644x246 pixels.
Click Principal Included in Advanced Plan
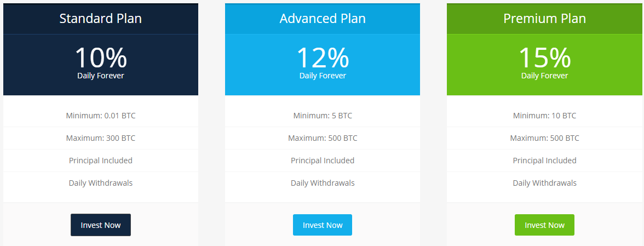pos(323,161)
